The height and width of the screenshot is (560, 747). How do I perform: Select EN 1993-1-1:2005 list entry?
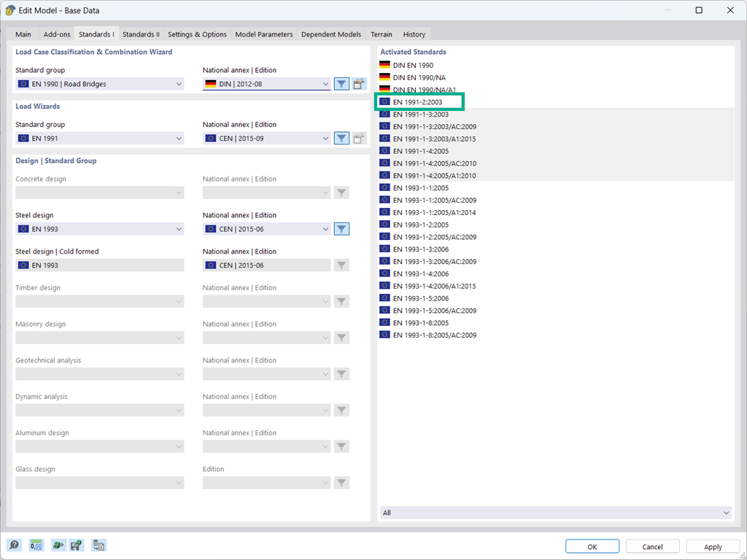[x=421, y=187]
